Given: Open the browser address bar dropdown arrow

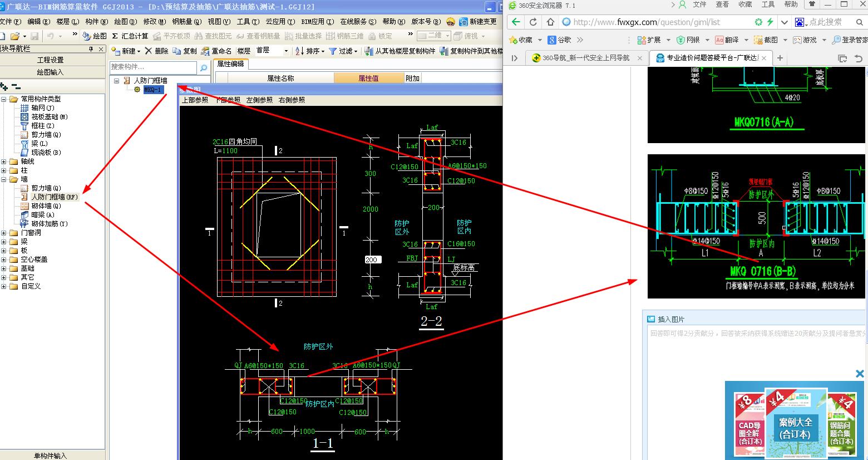Looking at the screenshot, I should pyautogui.click(x=784, y=22).
